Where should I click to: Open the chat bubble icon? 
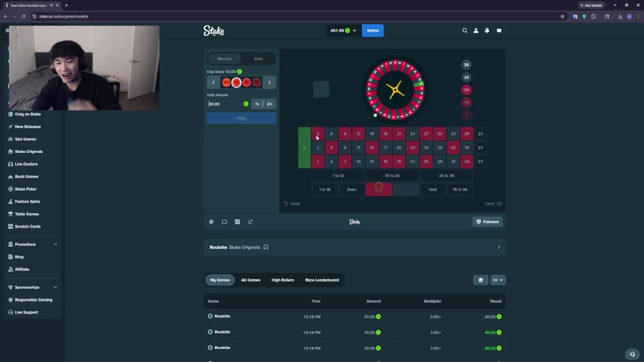point(499,31)
